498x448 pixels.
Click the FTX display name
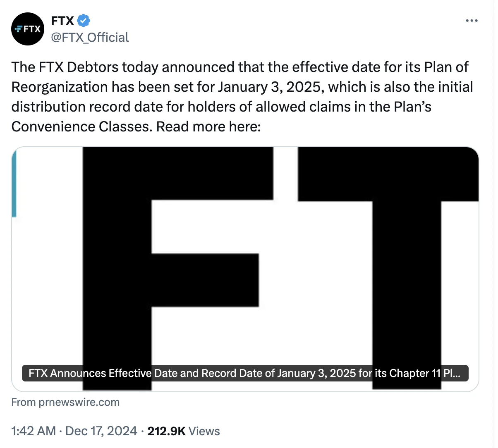pyautogui.click(x=62, y=21)
